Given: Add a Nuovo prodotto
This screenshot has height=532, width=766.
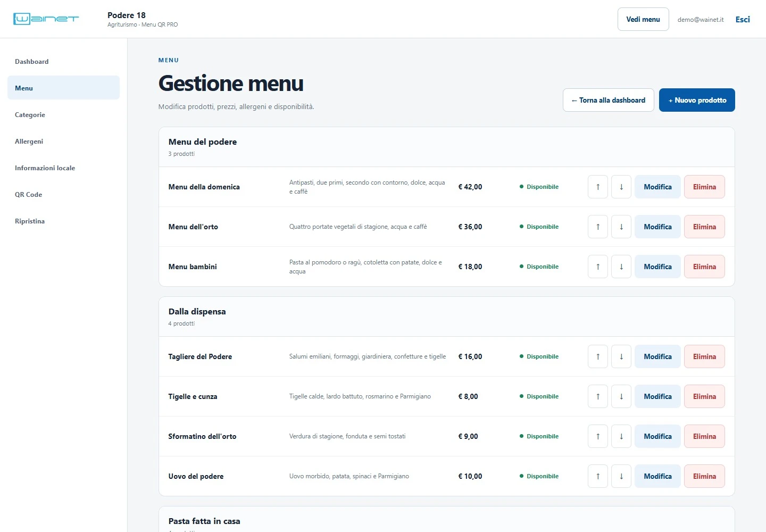Looking at the screenshot, I should (697, 100).
